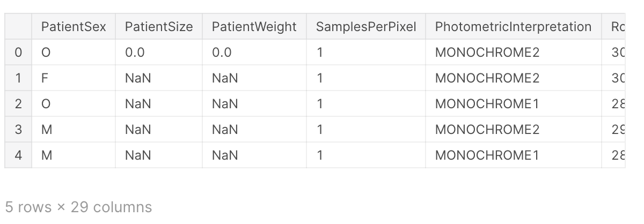Click MONOCHROME1 cell in row 2

tap(487, 104)
